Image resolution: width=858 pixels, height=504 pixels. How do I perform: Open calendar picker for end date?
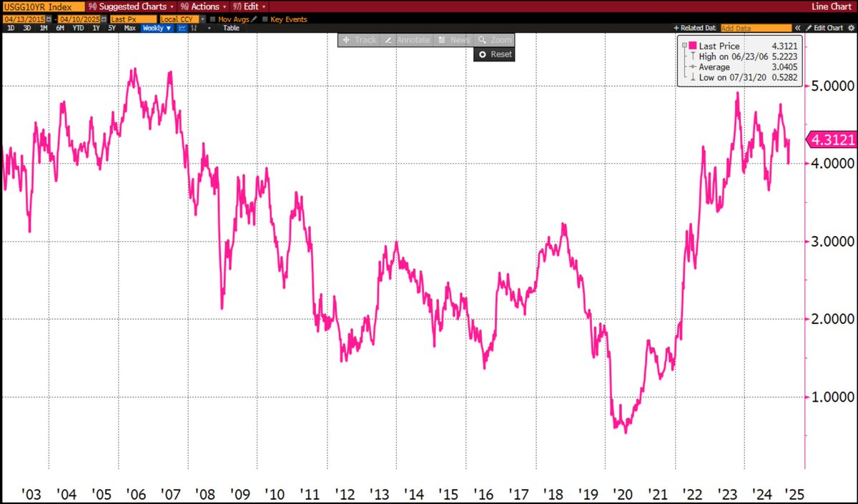point(104,19)
